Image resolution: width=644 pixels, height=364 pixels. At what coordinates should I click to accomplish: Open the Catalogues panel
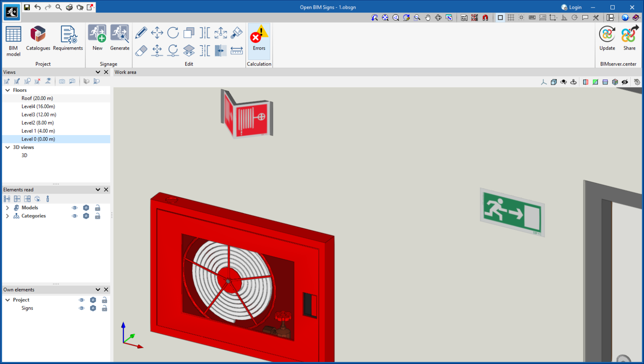click(x=38, y=37)
